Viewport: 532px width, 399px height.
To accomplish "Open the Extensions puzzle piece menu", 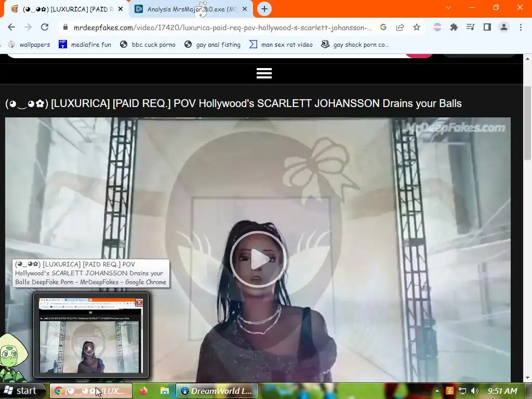I will [x=454, y=27].
